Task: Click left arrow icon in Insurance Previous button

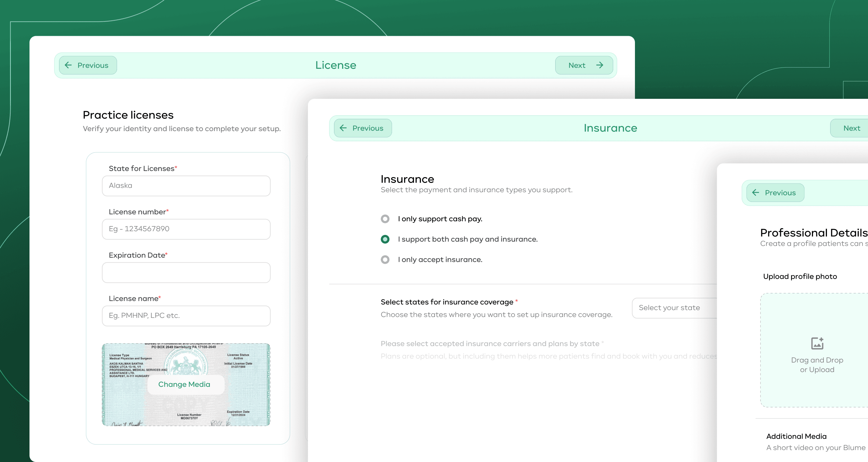Action: 343,128
